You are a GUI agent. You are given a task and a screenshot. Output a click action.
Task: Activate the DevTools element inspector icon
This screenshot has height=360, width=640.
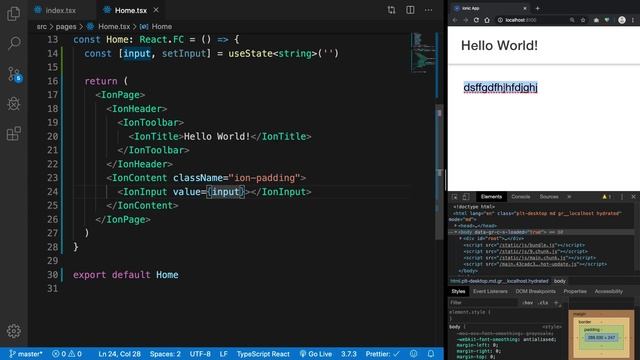coord(455,197)
